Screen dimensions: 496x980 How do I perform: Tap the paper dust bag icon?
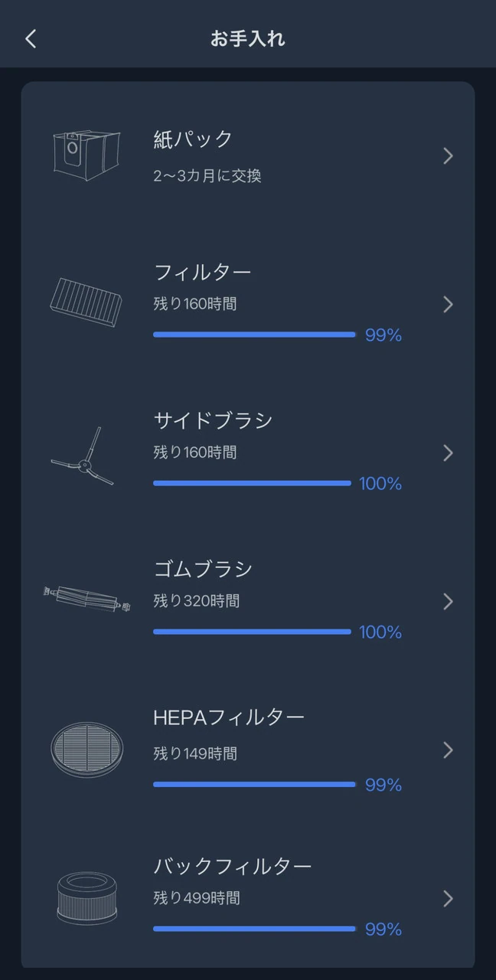(x=86, y=155)
